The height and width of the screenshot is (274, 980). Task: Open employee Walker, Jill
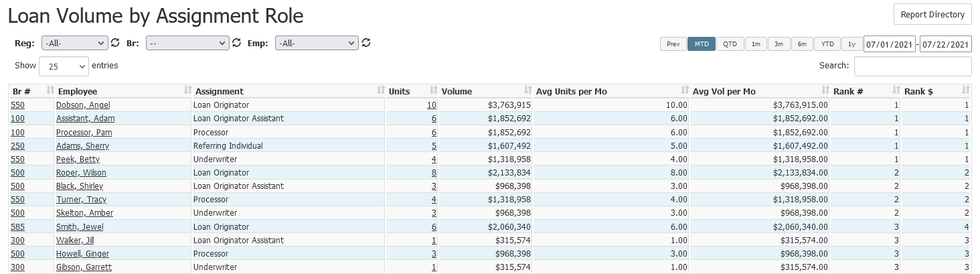[x=76, y=240]
